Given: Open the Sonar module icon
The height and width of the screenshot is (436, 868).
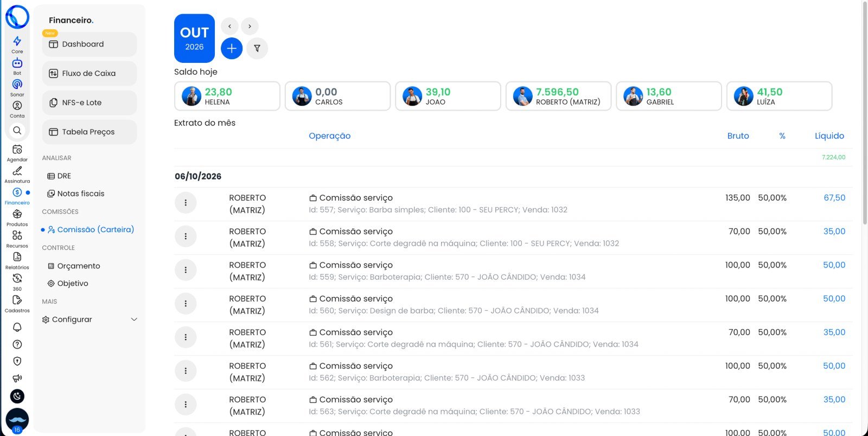Looking at the screenshot, I should click(x=17, y=84).
